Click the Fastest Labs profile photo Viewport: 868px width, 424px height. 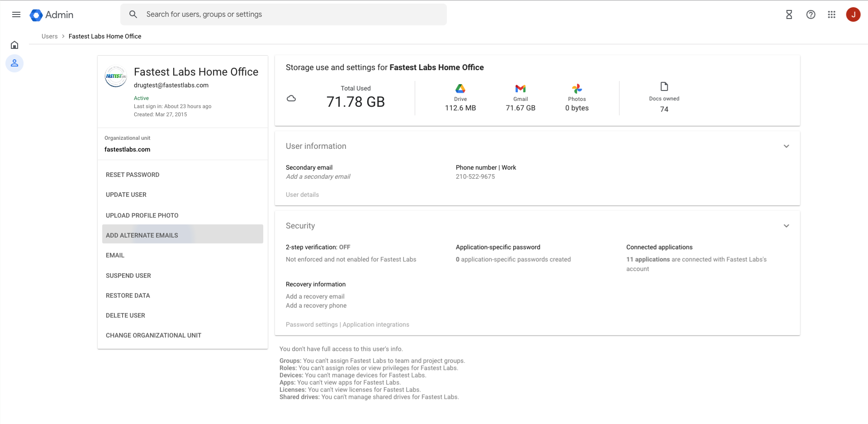[115, 76]
